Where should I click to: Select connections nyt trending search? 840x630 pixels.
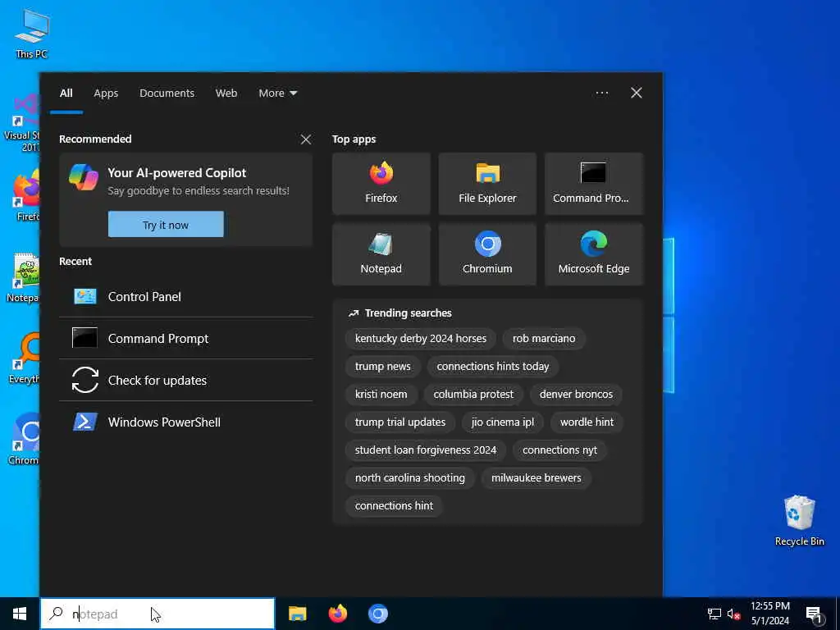coord(559,450)
